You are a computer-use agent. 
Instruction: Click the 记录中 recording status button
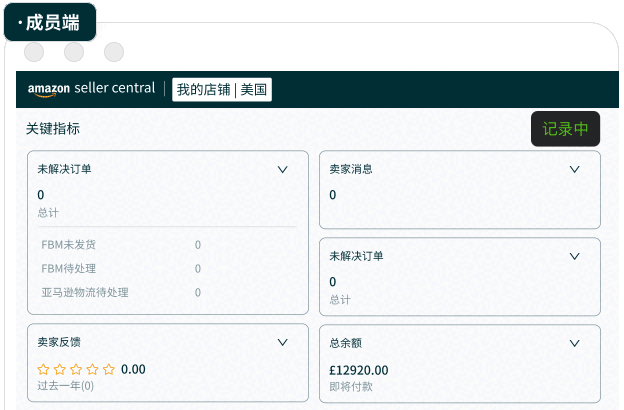pyautogui.click(x=565, y=129)
